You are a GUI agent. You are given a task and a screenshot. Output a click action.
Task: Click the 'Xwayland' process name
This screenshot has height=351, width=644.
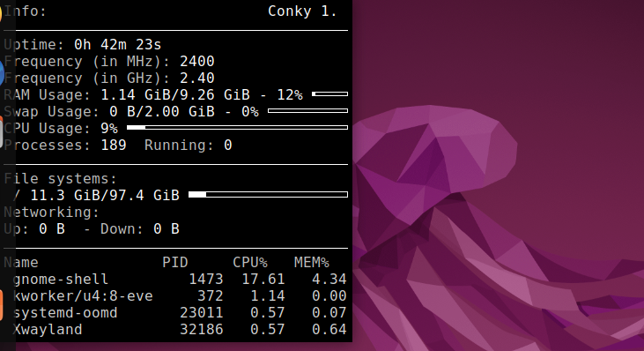pos(48,330)
